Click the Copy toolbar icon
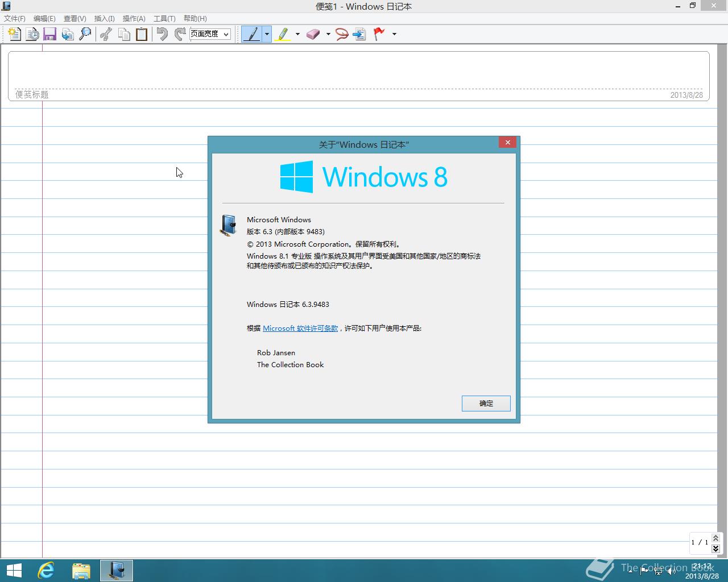 [124, 34]
